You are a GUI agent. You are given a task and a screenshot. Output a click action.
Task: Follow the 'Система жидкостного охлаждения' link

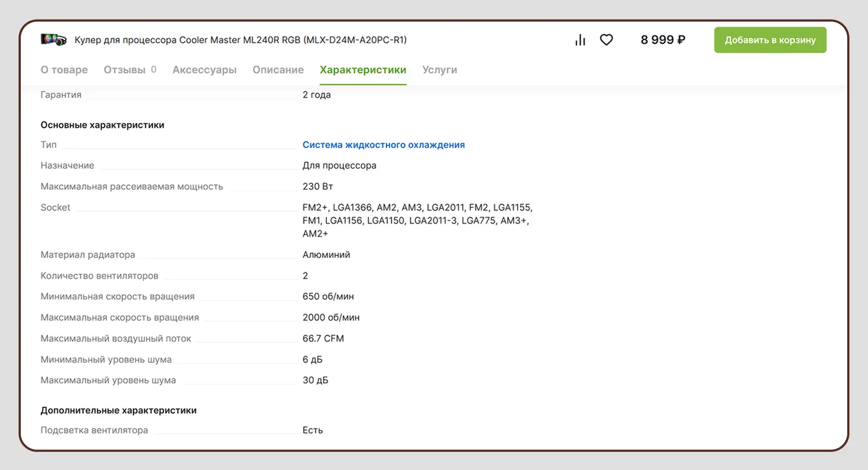point(383,145)
